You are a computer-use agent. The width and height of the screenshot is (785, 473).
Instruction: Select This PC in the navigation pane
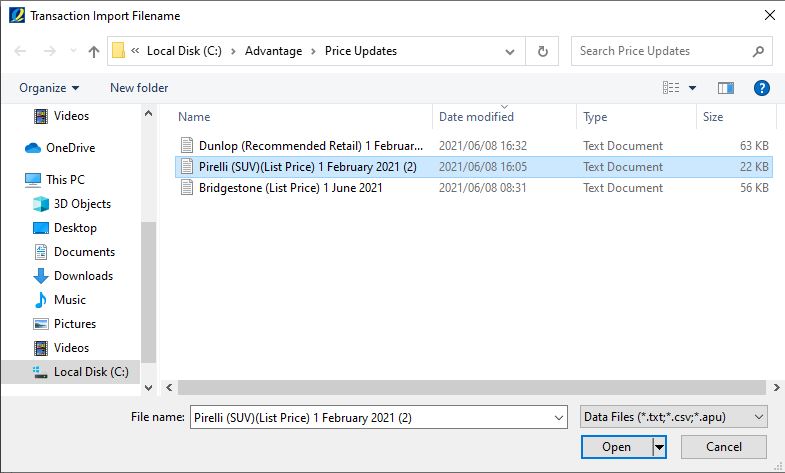click(66, 180)
